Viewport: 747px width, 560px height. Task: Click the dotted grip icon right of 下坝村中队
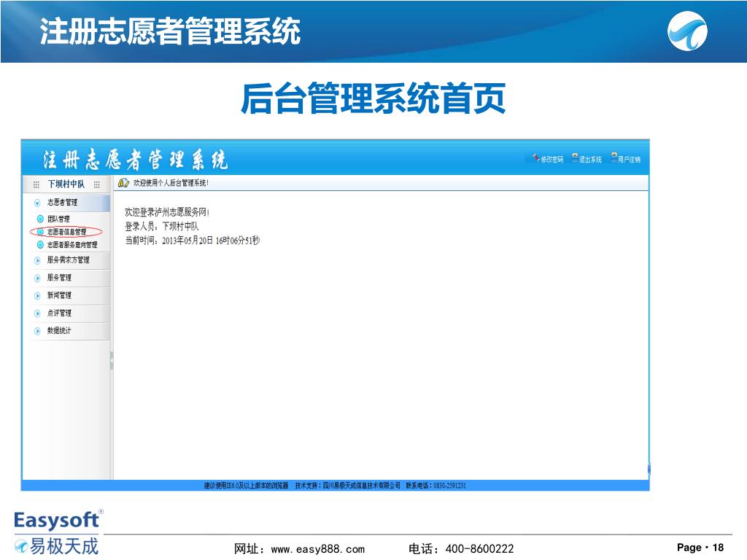click(97, 184)
